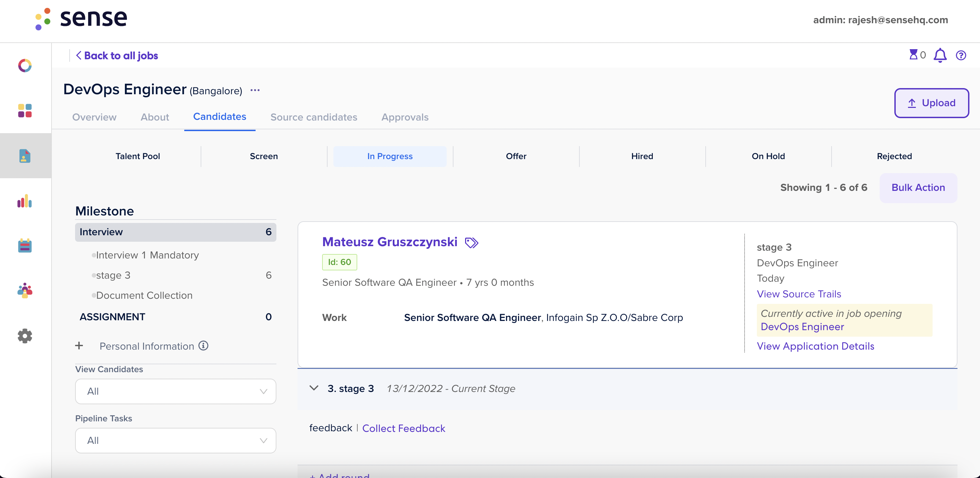This screenshot has height=478, width=980.
Task: Open the bar chart analytics icon
Action: click(x=25, y=200)
